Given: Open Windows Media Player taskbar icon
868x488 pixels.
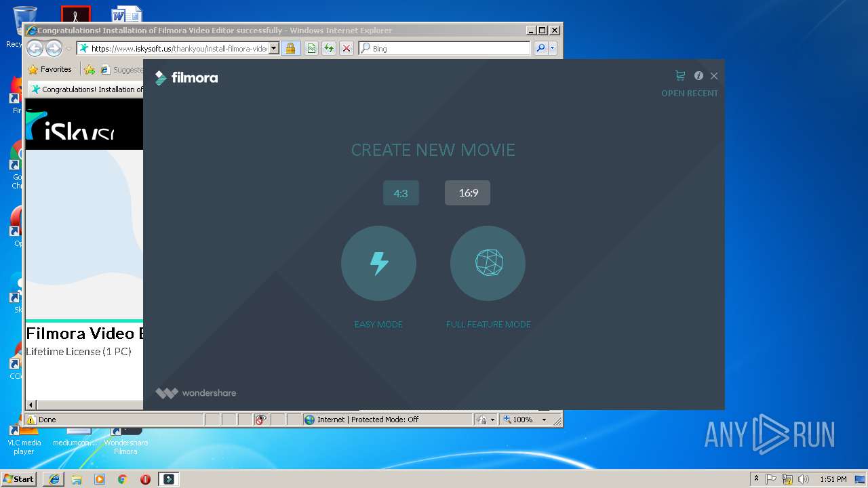Looking at the screenshot, I should pyautogui.click(x=100, y=479).
